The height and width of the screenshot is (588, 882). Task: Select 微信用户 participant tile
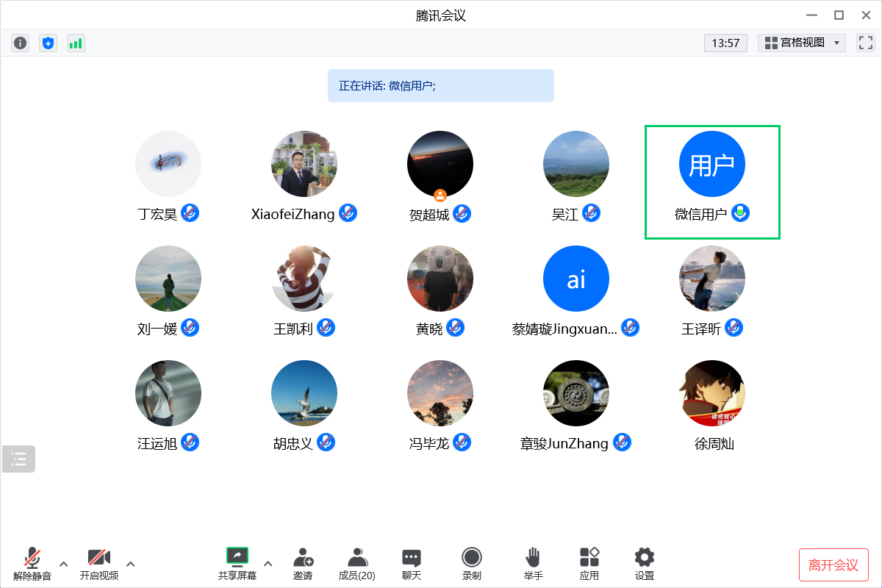(711, 182)
